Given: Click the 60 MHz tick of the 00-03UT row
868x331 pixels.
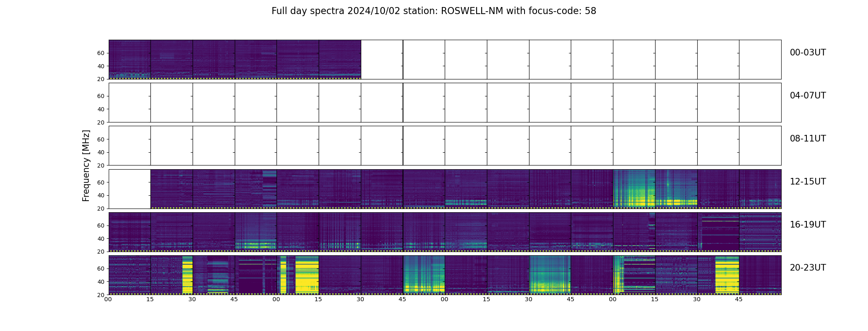Looking at the screenshot, I should point(101,53).
